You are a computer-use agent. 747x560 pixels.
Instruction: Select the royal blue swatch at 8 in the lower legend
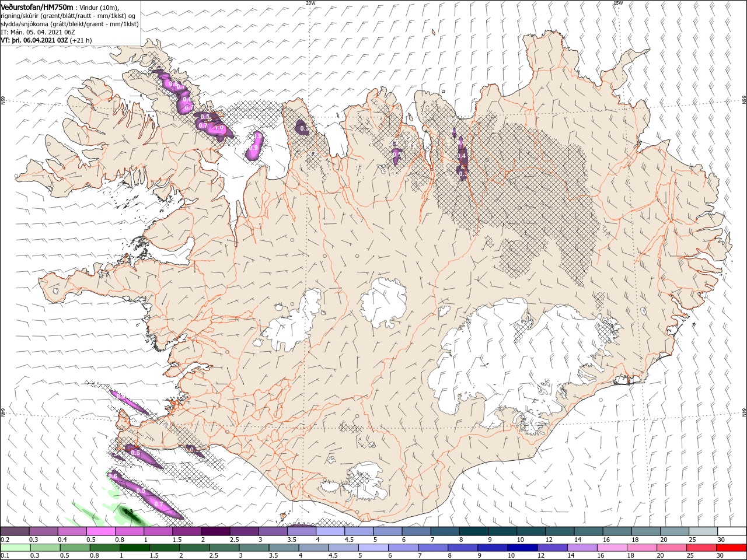click(463, 548)
